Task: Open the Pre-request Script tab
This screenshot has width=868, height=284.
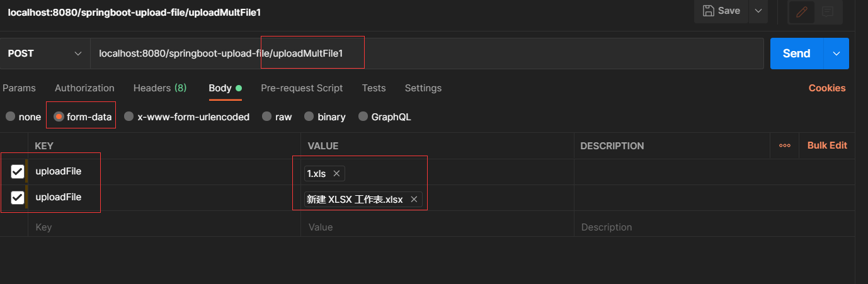Action: pos(302,88)
